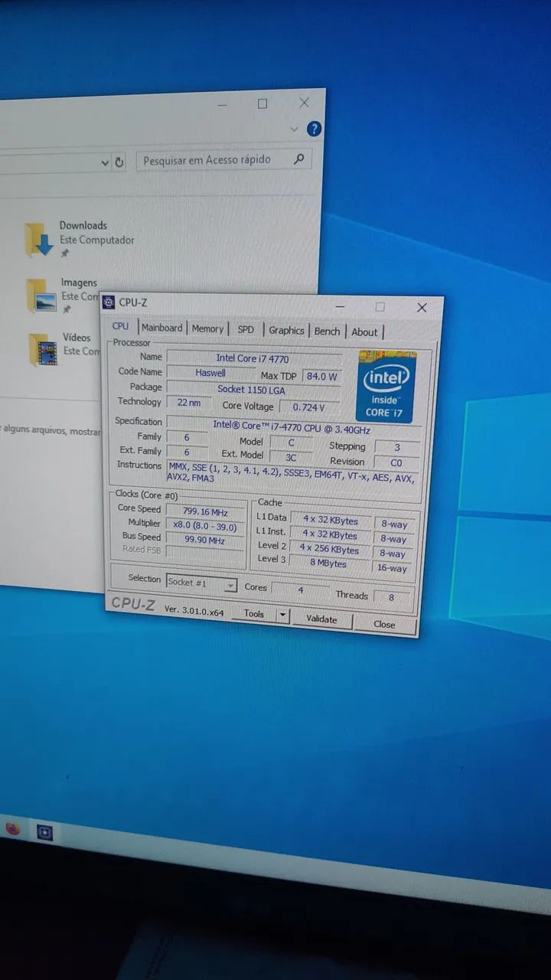Viewport: 551px width, 980px height.
Task: Open the Graphics tab
Action: tap(287, 330)
